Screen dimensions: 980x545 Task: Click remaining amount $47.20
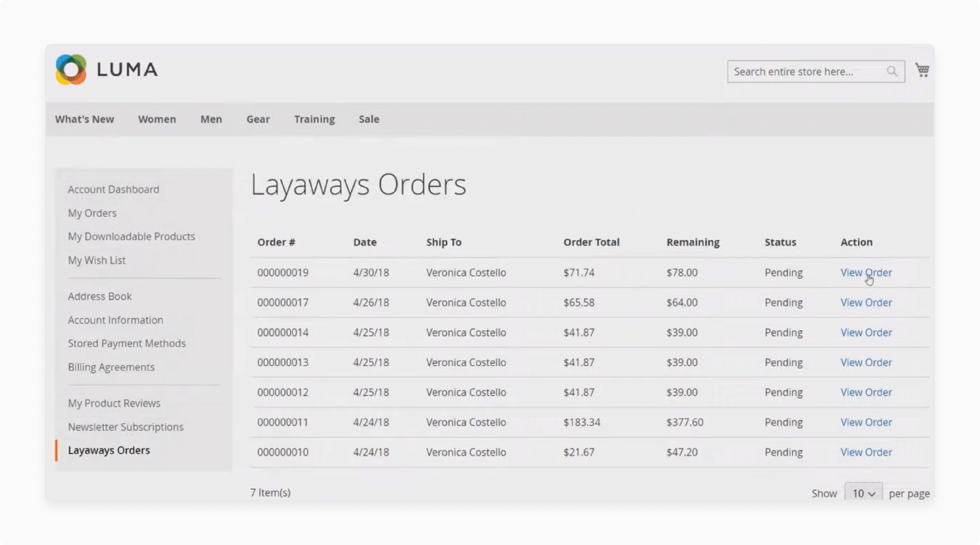coord(682,452)
